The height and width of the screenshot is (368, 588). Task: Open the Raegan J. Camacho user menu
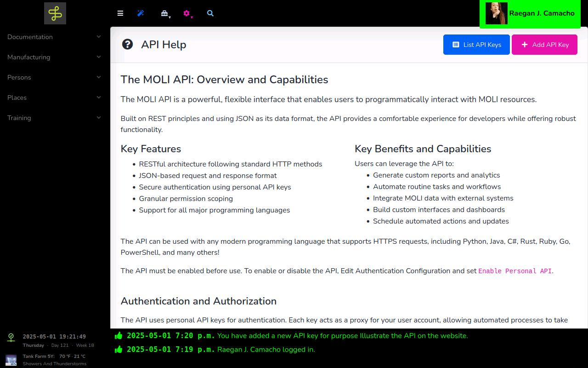(542, 13)
